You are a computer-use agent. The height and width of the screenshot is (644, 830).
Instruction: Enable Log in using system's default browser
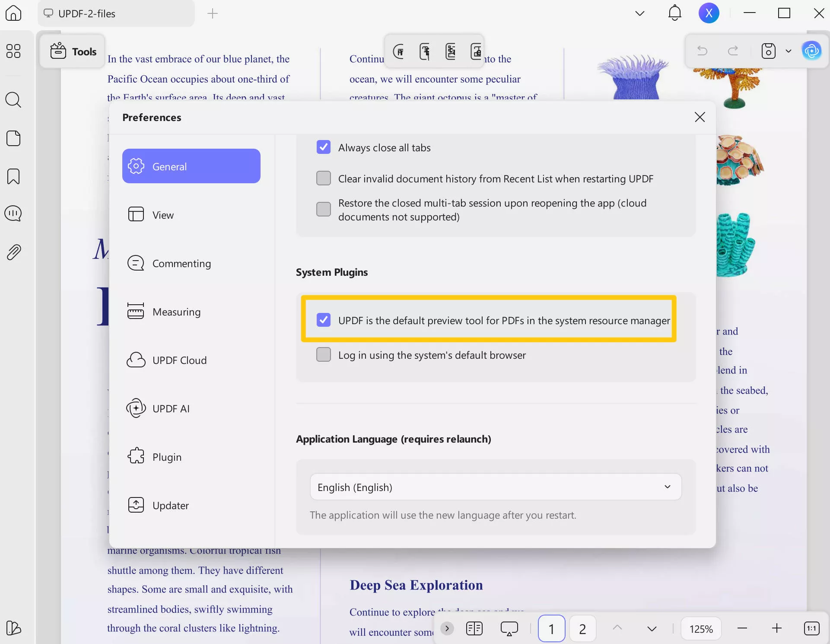point(324,355)
